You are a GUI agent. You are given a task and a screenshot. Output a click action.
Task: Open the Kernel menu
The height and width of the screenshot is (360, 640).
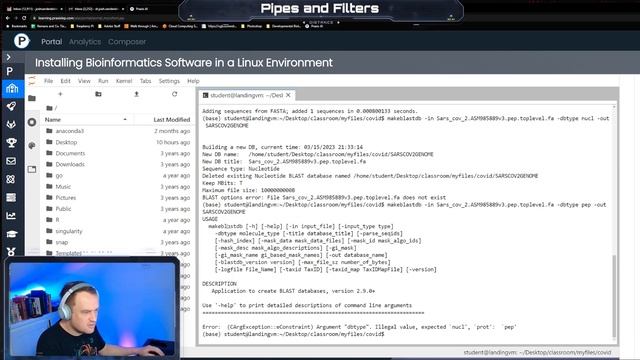(124, 81)
